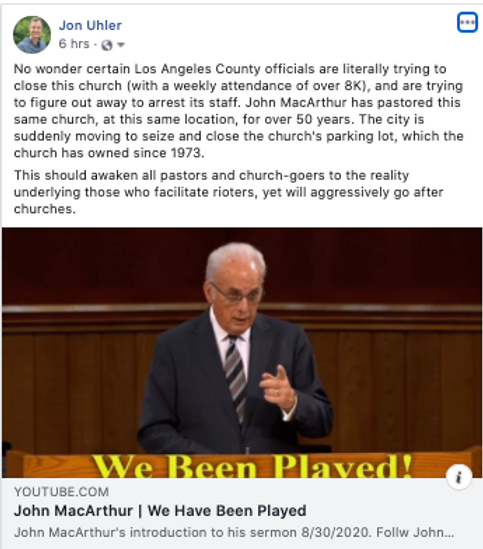The width and height of the screenshot is (483, 549).
Task: Open Jon Uhler's profile picture
Action: click(x=32, y=34)
